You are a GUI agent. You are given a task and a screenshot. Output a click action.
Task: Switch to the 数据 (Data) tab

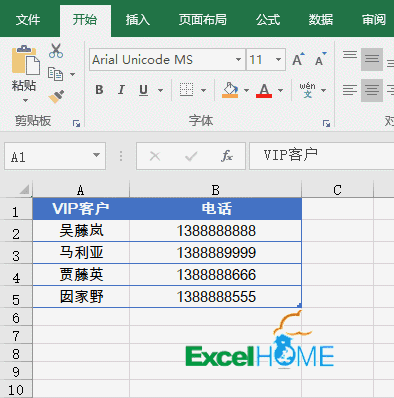click(321, 20)
